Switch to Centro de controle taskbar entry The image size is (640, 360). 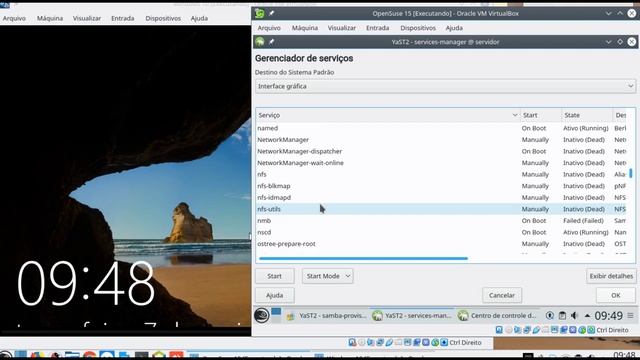pos(497,316)
